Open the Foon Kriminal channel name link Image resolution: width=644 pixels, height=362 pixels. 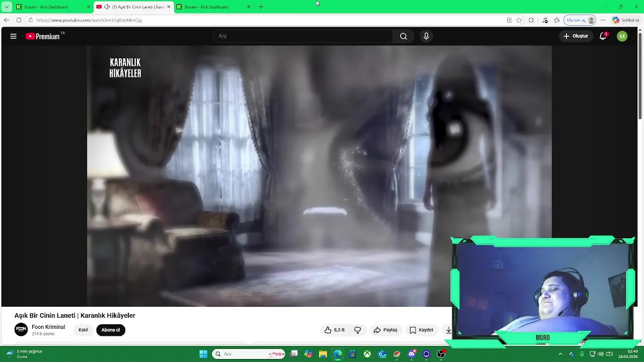pyautogui.click(x=48, y=327)
